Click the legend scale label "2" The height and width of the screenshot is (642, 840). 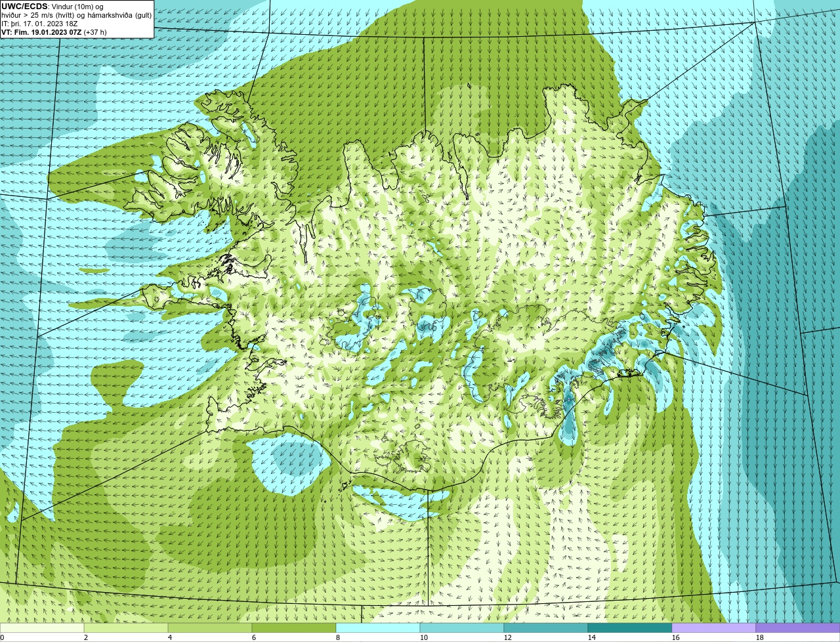pyautogui.click(x=86, y=637)
